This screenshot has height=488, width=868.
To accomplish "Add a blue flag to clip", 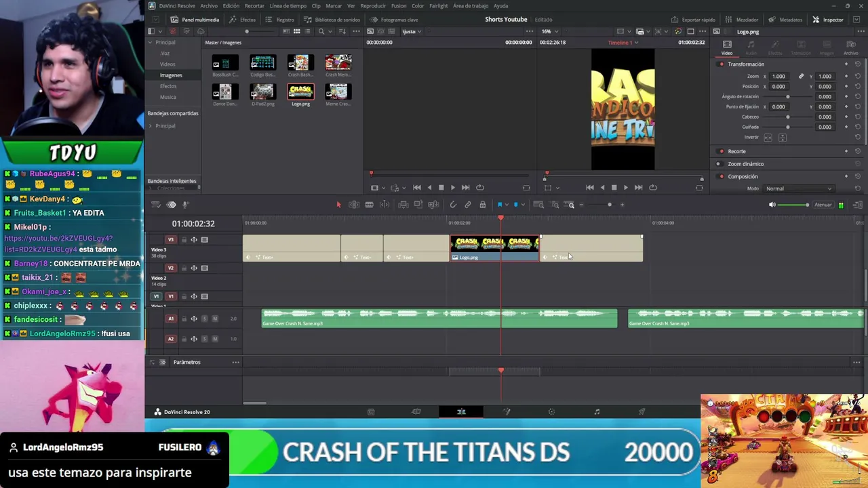I will tap(500, 205).
